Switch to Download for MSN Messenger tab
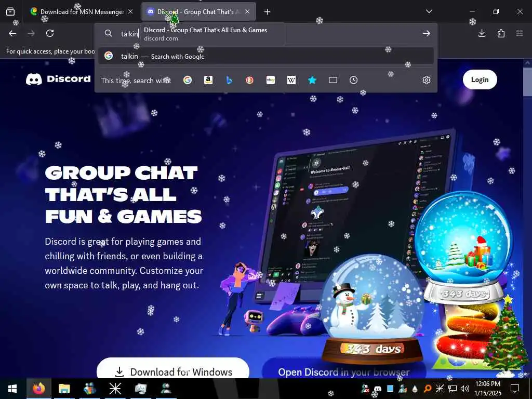 [x=82, y=12]
